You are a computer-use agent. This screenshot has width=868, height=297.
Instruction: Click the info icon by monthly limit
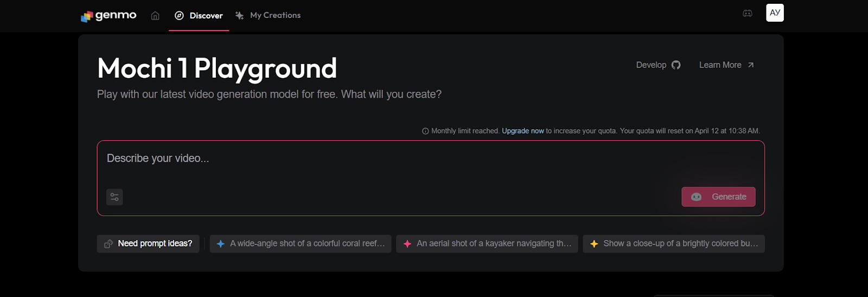[425, 131]
